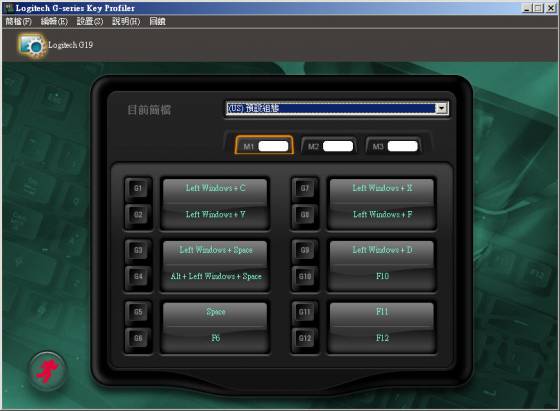The height and width of the screenshot is (411, 560).
Task: Click the Left Windows + C assignment
Action: point(215,189)
